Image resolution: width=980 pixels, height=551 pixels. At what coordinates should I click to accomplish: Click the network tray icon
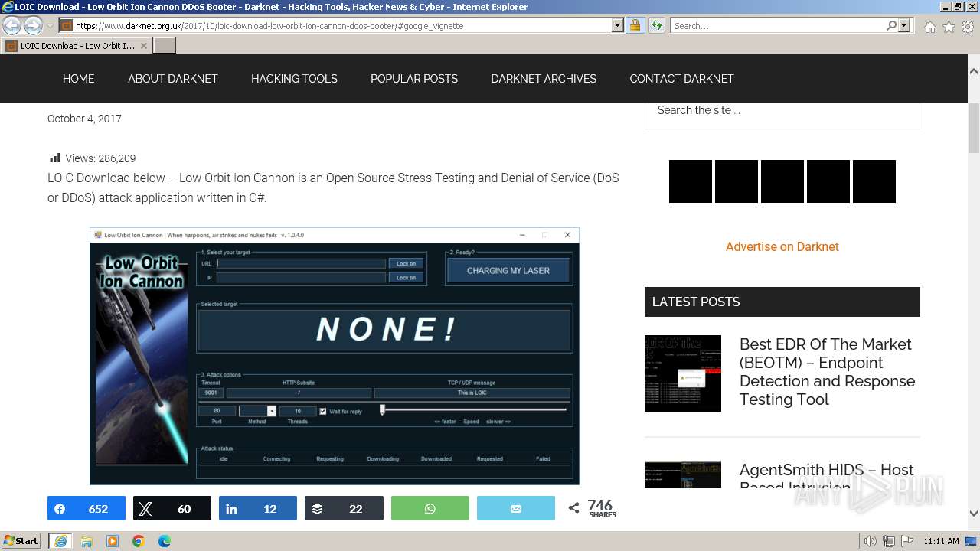pyautogui.click(x=888, y=541)
